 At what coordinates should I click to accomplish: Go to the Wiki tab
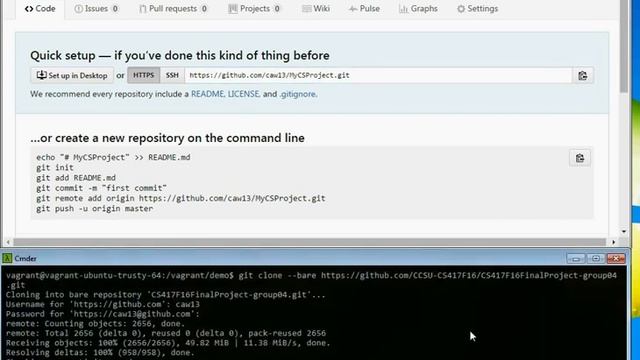coord(316,9)
